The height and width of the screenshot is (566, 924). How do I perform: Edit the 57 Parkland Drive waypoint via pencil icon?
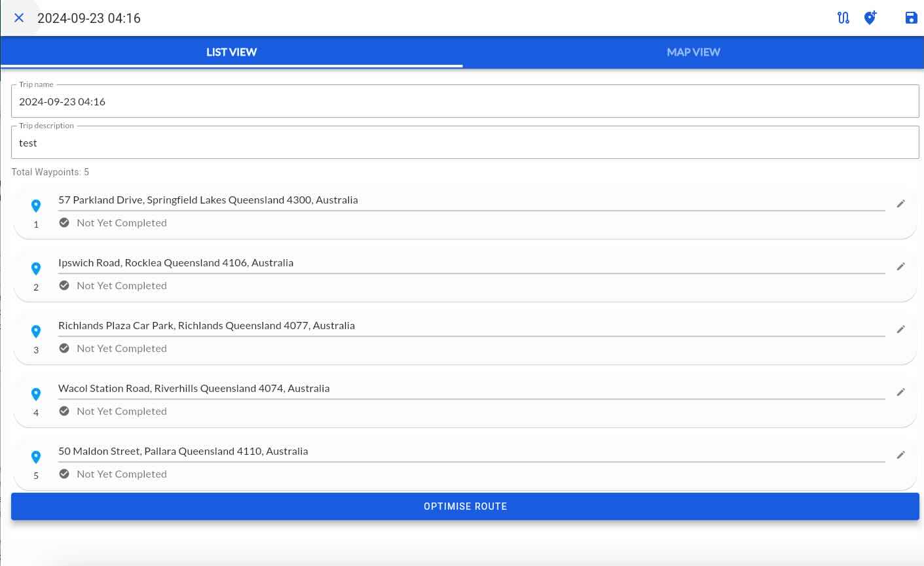(901, 203)
